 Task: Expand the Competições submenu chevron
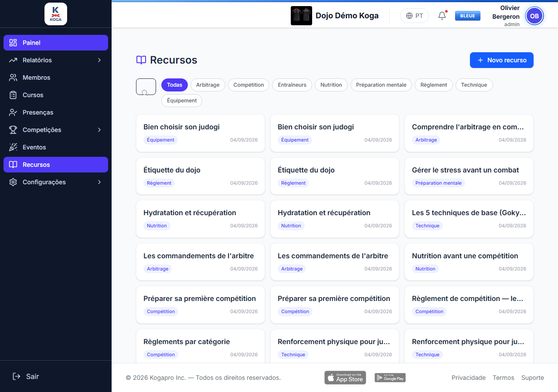coord(99,130)
